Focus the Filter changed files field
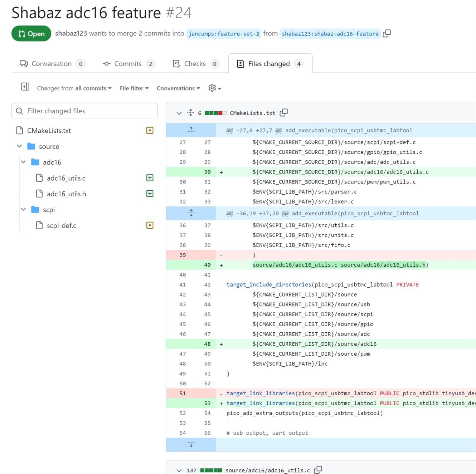 (x=84, y=111)
